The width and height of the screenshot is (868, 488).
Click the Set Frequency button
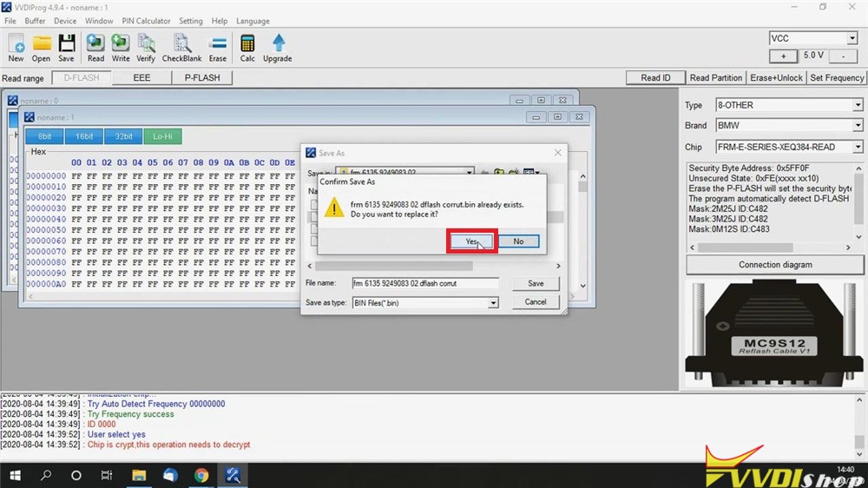837,77
